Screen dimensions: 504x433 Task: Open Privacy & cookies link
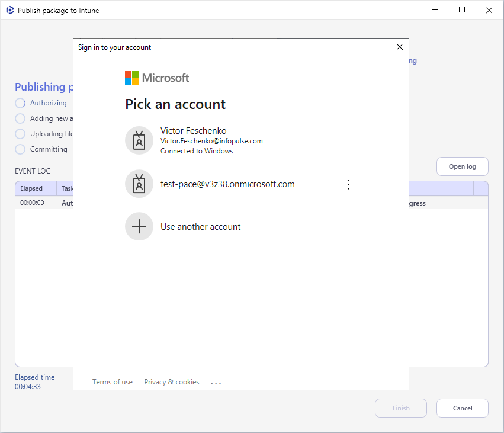[172, 382]
